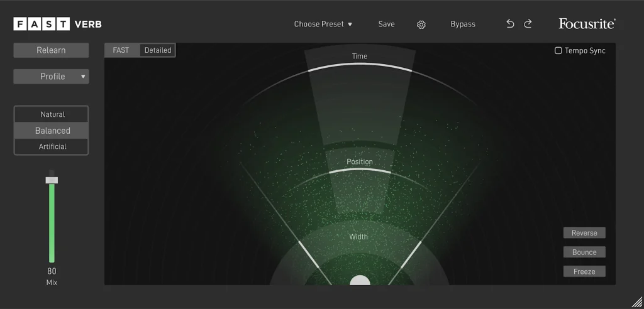Click the Focusrite brand logo
Screen dimensions: 644x309
click(587, 24)
